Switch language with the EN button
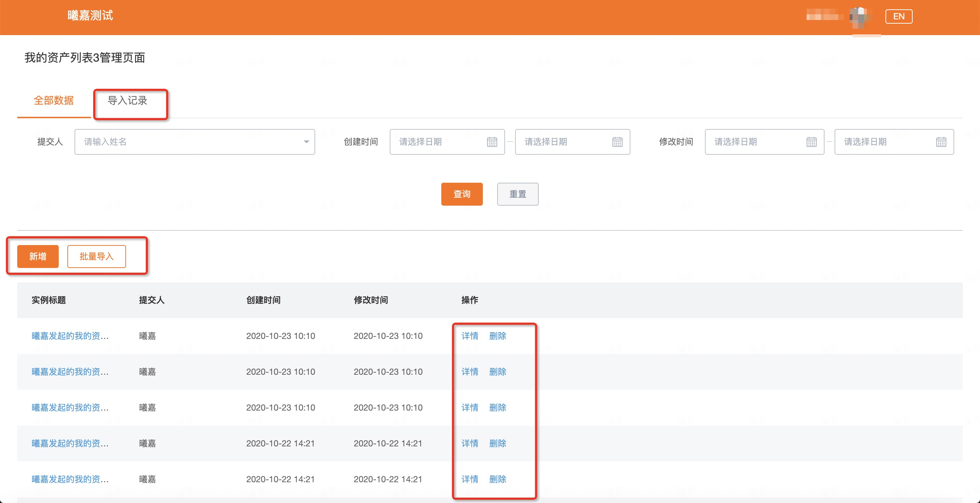 click(898, 16)
